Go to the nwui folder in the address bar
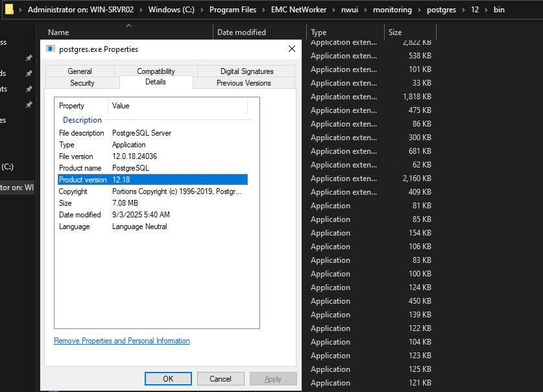 [x=350, y=10]
